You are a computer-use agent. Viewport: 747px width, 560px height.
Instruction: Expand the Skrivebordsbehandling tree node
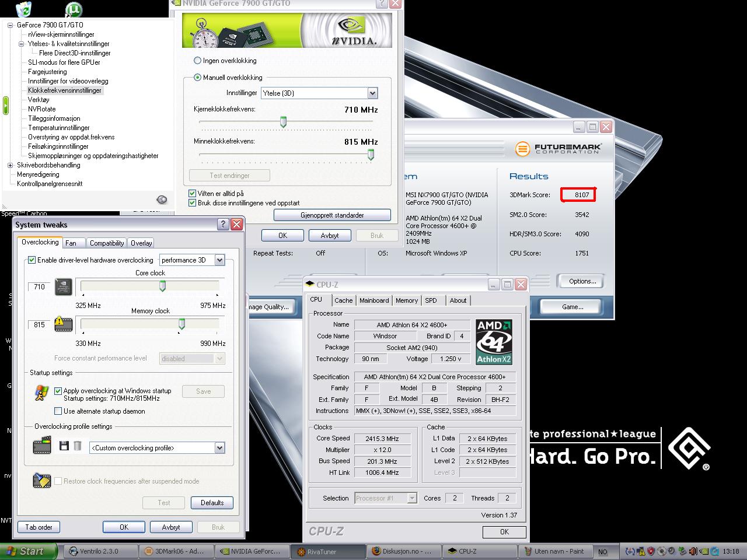point(10,165)
